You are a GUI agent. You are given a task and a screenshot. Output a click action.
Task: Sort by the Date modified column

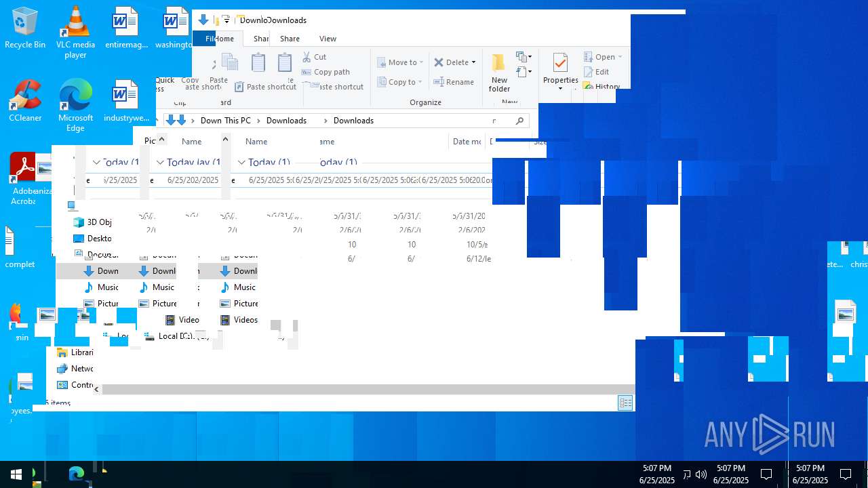(467, 142)
